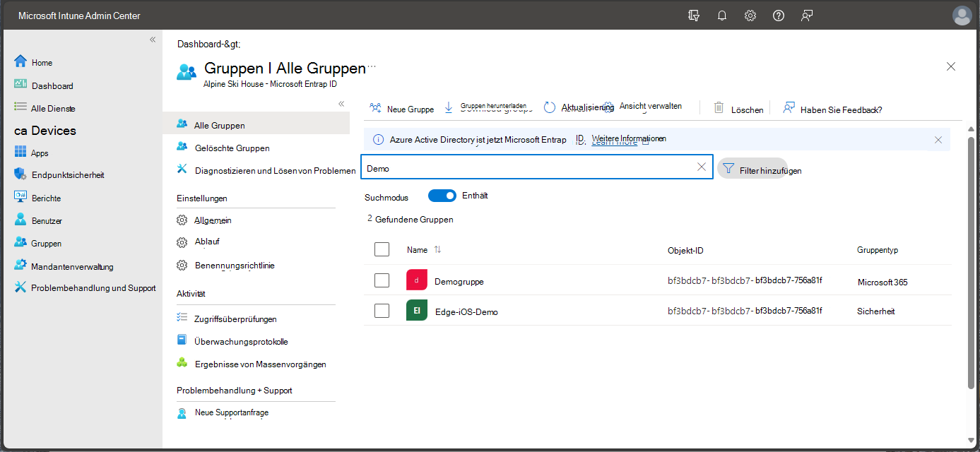
Task: Refresh list with Aktualisierung icon
Action: point(550,107)
